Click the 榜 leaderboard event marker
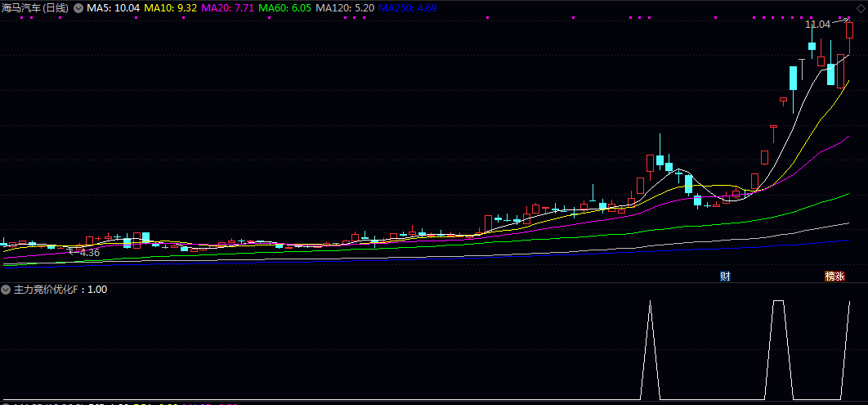 tap(830, 277)
